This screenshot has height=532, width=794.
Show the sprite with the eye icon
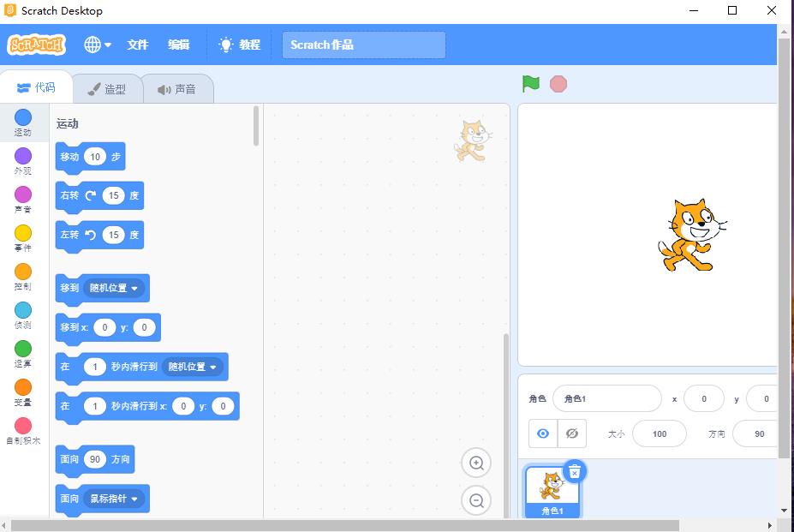click(542, 433)
